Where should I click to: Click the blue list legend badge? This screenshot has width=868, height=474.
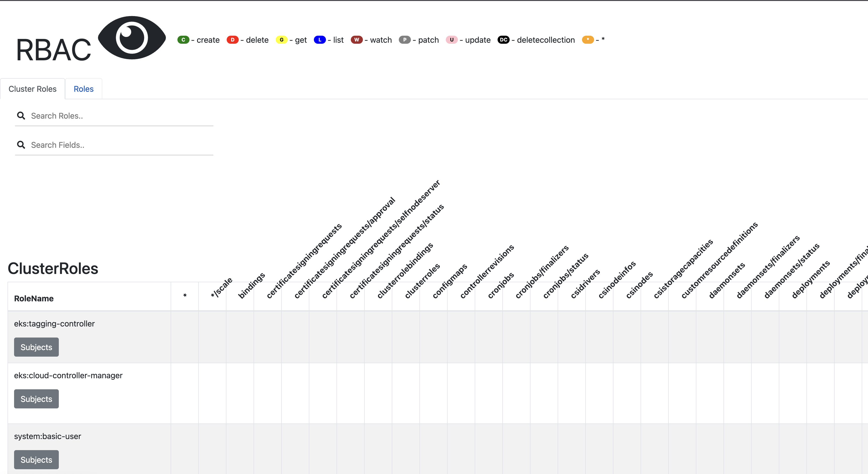click(x=320, y=40)
